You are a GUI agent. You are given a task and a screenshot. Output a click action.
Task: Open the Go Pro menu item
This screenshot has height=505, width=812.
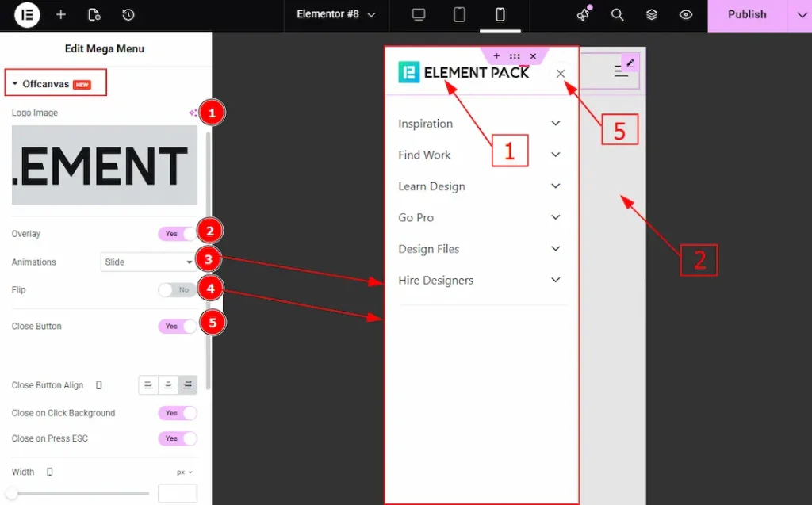[x=416, y=217]
